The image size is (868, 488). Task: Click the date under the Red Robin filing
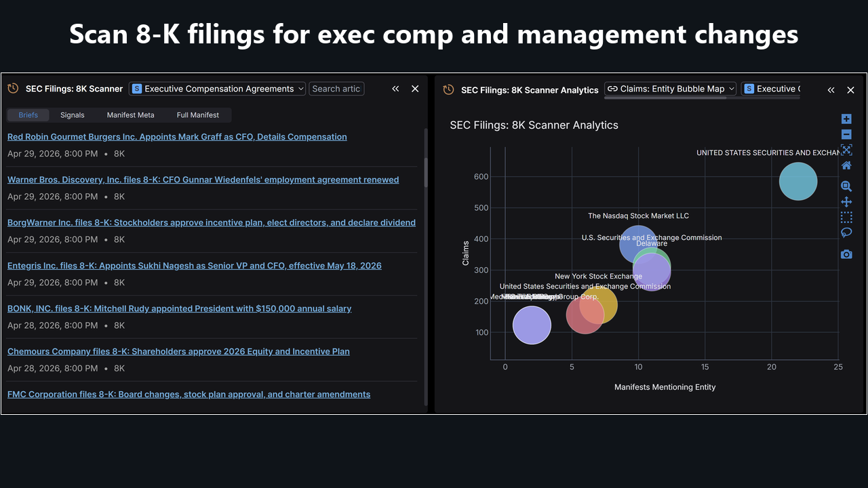(53, 154)
